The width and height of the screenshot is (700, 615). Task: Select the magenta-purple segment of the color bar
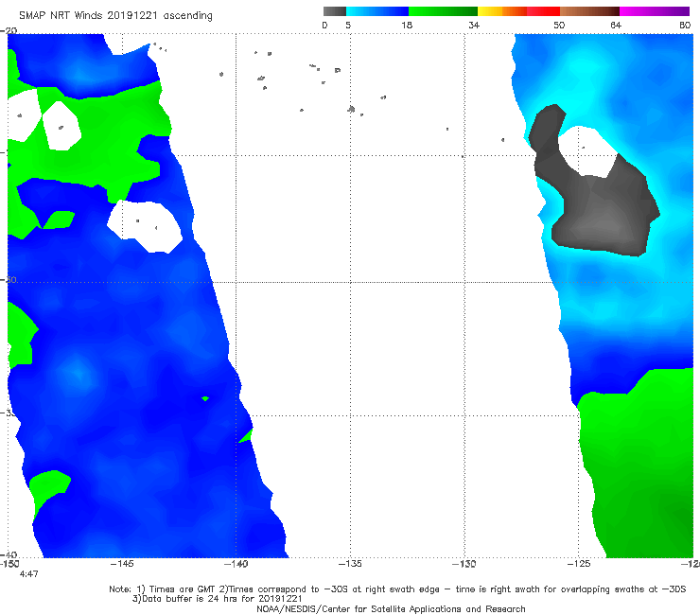click(655, 11)
